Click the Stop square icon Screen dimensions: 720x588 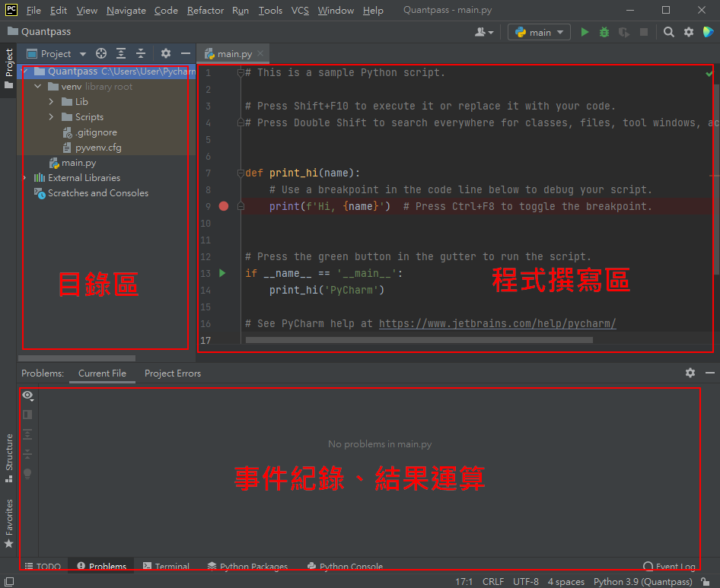click(x=644, y=32)
